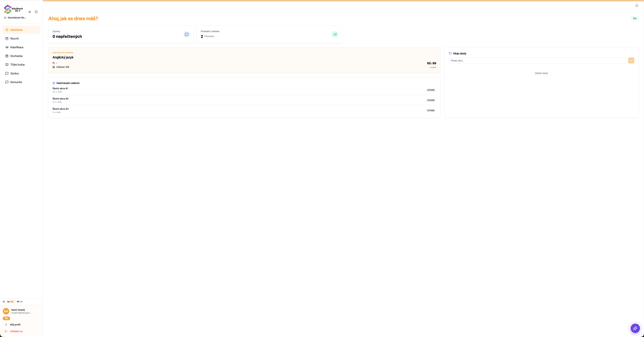This screenshot has height=337, width=644.
Task: Click the green trending-up grade icon
Action: 335,35
